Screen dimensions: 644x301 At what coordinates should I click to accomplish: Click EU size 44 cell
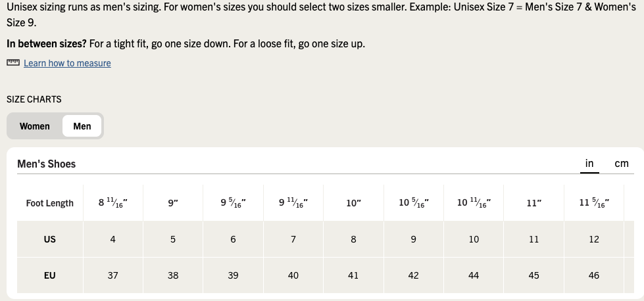(474, 275)
